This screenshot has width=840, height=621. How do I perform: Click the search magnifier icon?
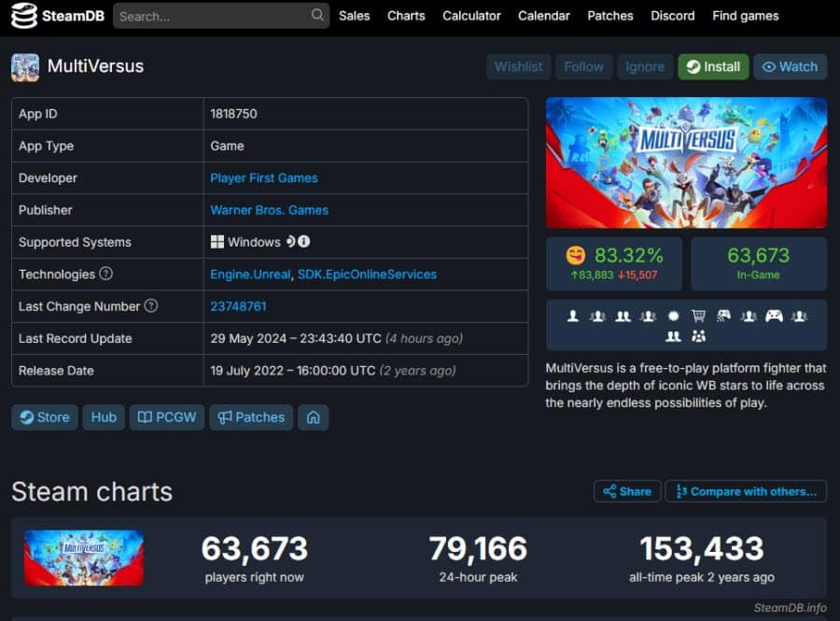click(317, 15)
